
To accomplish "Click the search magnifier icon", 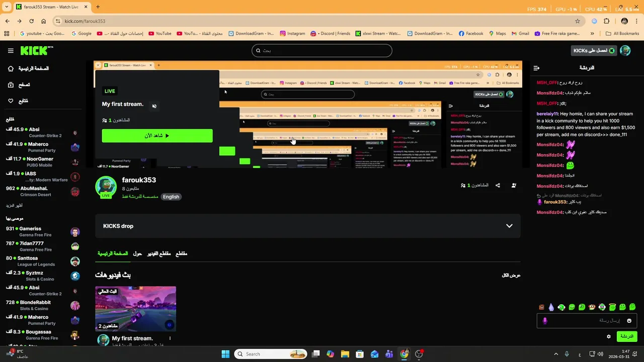I will (258, 51).
